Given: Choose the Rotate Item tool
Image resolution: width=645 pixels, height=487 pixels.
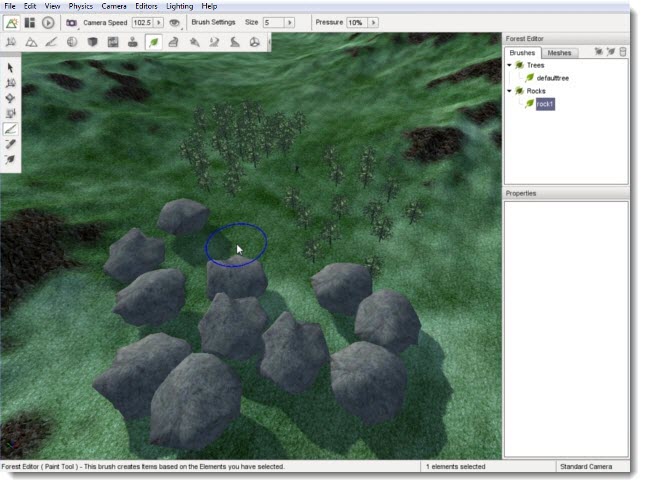Looking at the screenshot, I should coord(10,98).
